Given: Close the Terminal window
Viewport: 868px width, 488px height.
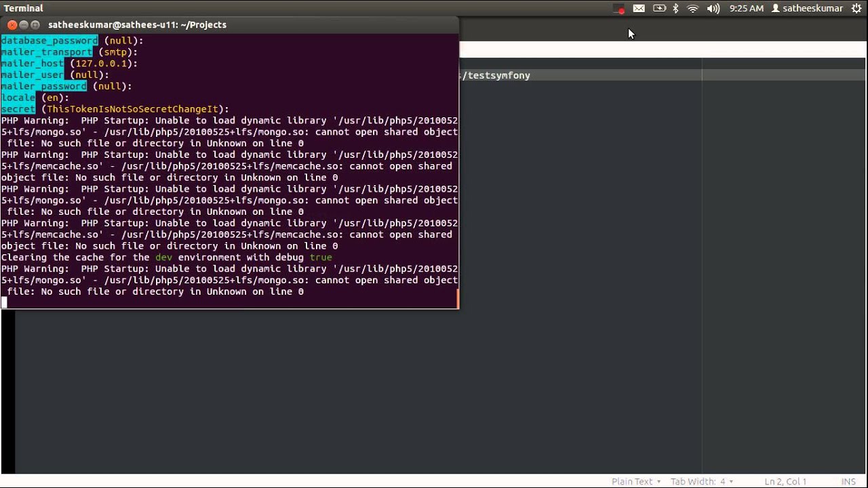Looking at the screenshot, I should pyautogui.click(x=12, y=24).
